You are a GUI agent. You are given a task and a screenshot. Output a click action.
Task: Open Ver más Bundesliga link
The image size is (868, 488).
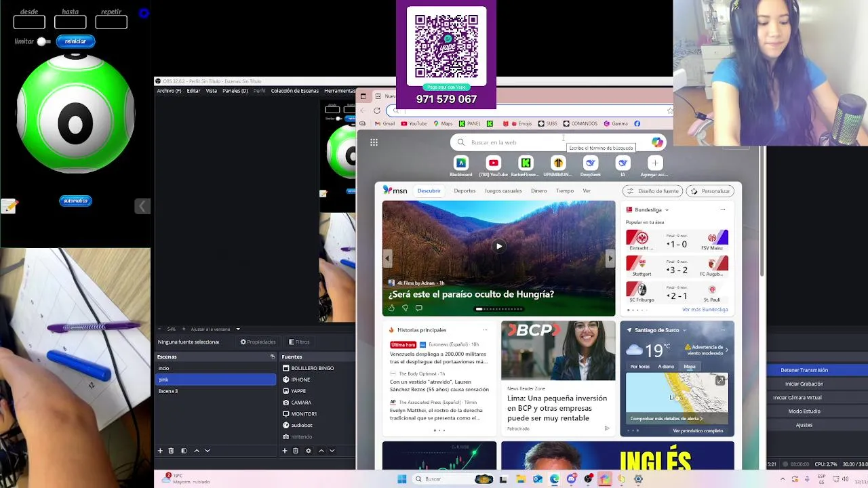click(x=705, y=310)
